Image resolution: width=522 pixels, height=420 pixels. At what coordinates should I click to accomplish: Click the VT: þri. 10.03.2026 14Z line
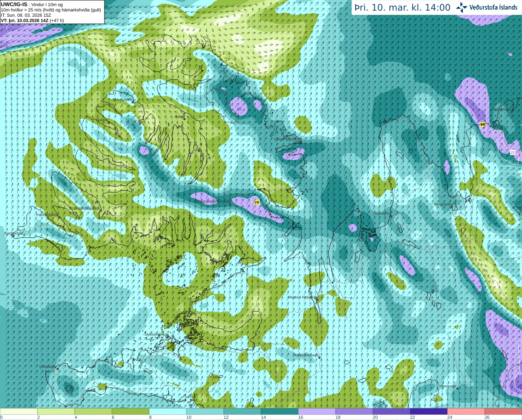pyautogui.click(x=32, y=20)
